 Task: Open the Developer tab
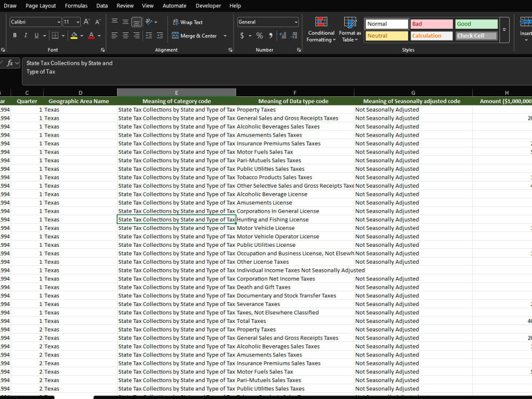pyautogui.click(x=209, y=6)
